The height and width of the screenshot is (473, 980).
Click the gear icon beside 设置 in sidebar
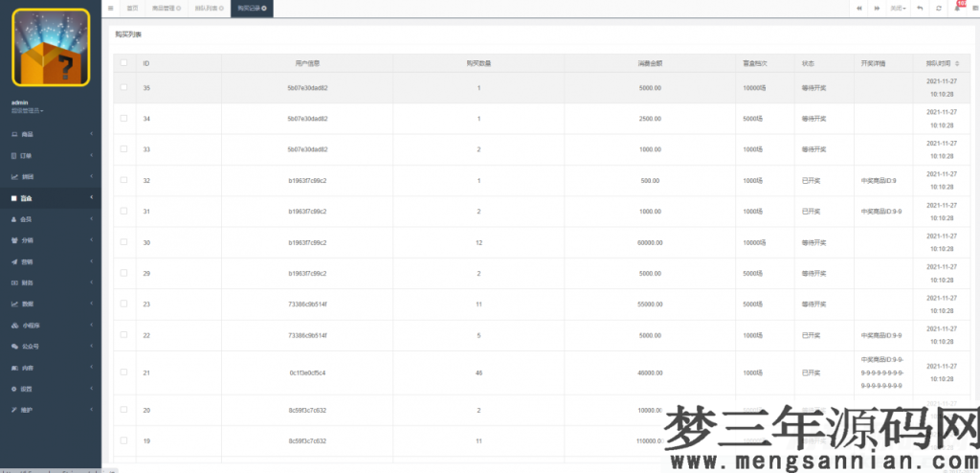14,389
